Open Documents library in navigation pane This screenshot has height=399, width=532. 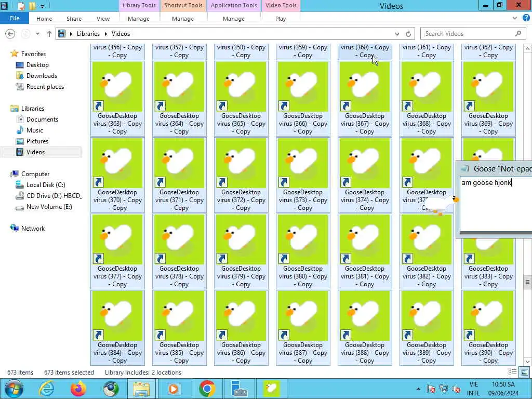coord(42,119)
